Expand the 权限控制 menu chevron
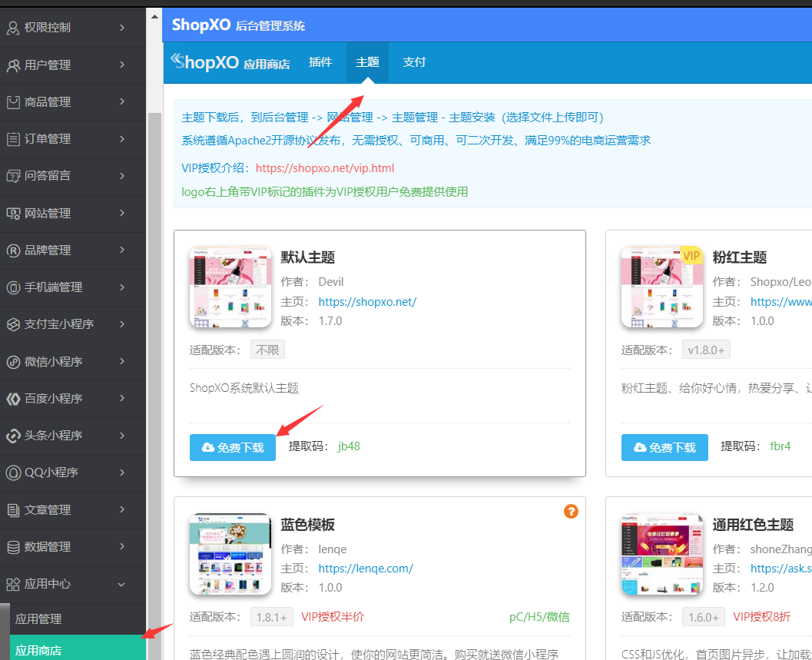Screen dimensions: 812x660 (x=122, y=28)
